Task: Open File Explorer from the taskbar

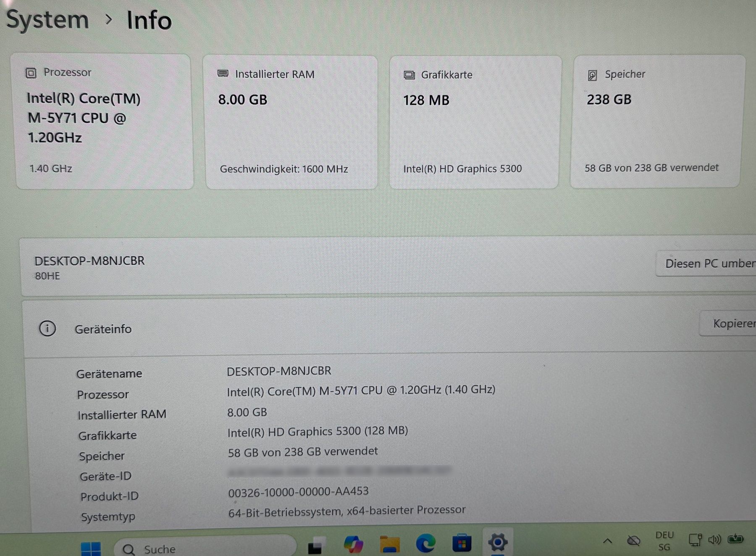Action: point(390,544)
